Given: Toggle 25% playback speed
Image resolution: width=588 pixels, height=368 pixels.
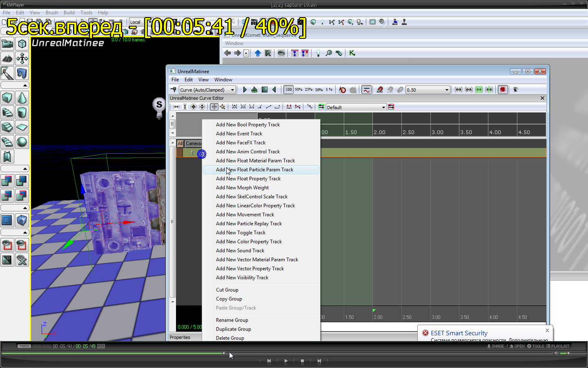Looking at the screenshot, I should (x=309, y=90).
